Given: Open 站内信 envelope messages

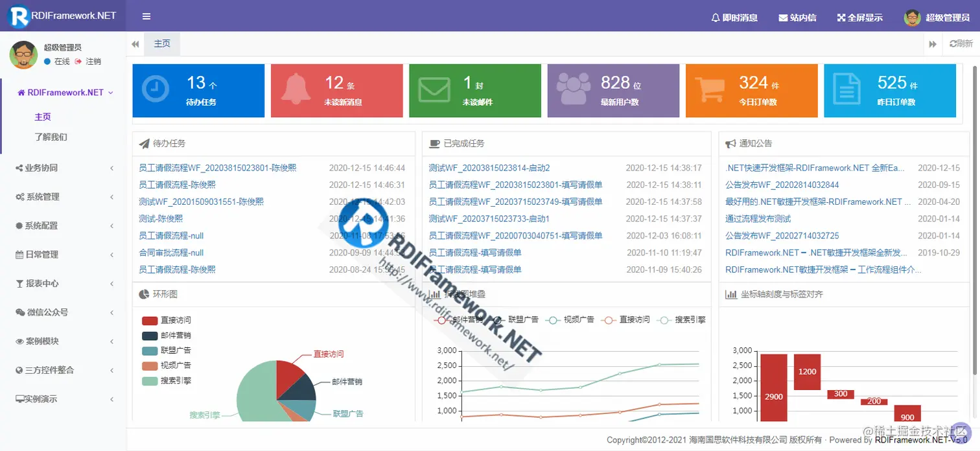Looking at the screenshot, I should click(797, 17).
